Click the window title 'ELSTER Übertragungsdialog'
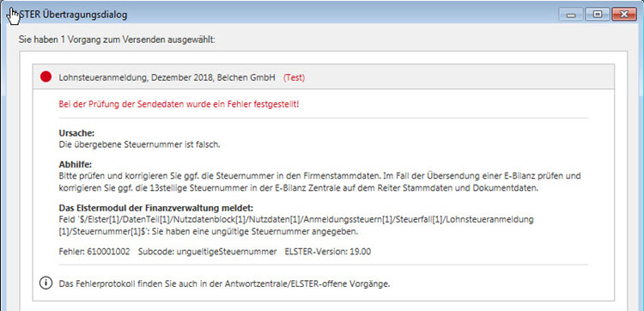 click(73, 15)
